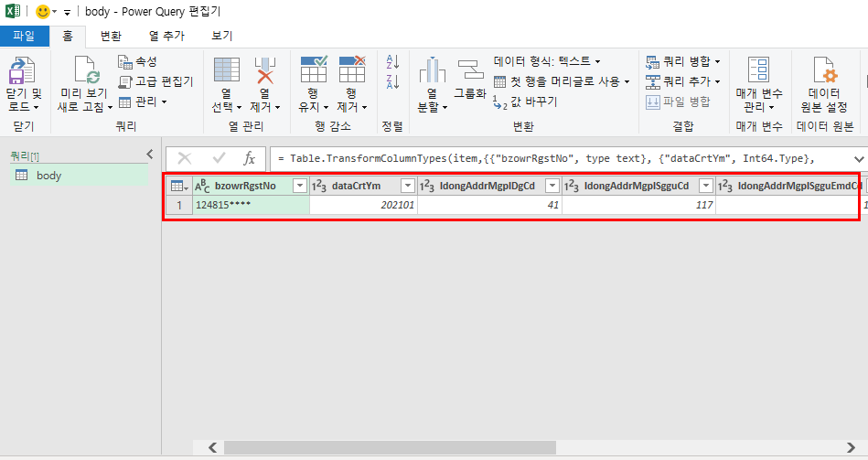
Task: Select cell value 124815****
Action: pyautogui.click(x=251, y=205)
